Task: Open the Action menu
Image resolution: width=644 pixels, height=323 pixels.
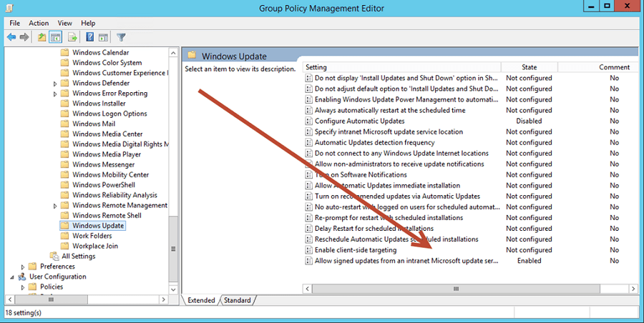Action: 39,23
